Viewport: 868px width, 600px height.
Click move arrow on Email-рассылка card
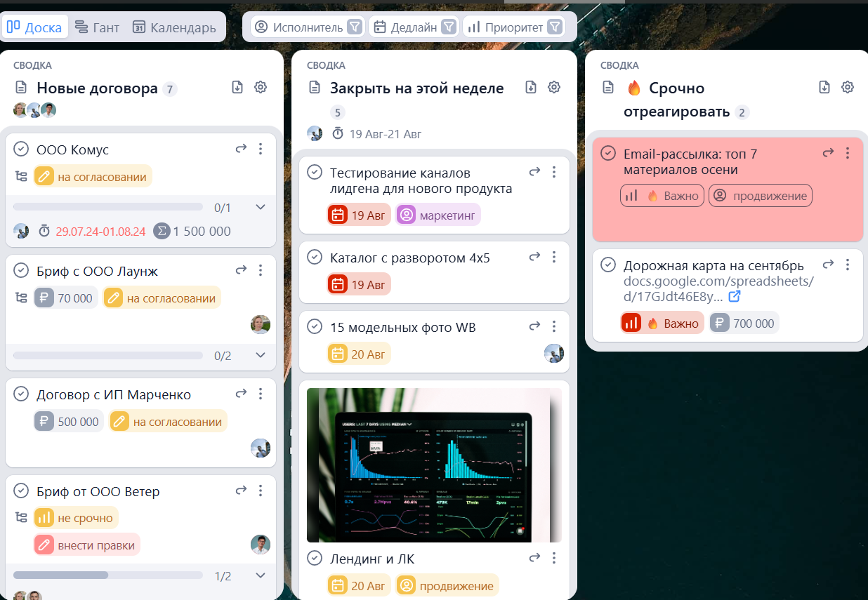[828, 153]
